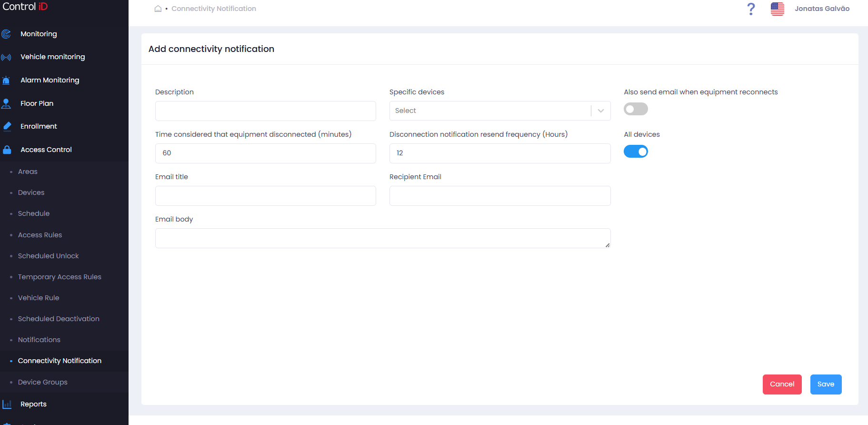868x425 pixels.
Task: Click the Vehicle monitoring signal icon
Action: 6,57
